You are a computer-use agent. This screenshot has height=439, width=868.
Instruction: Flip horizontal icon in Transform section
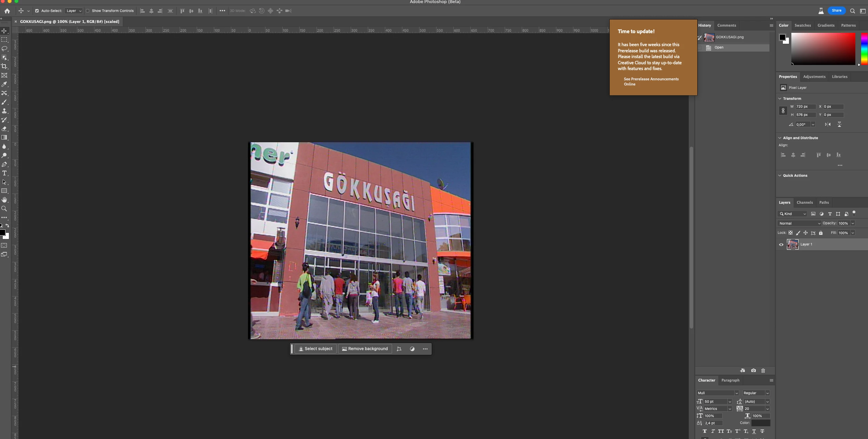click(x=828, y=124)
